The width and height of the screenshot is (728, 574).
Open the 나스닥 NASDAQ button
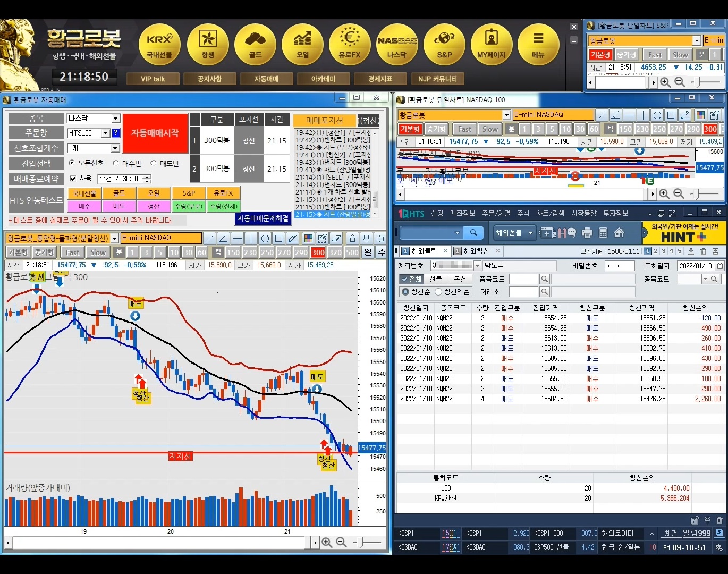397,45
